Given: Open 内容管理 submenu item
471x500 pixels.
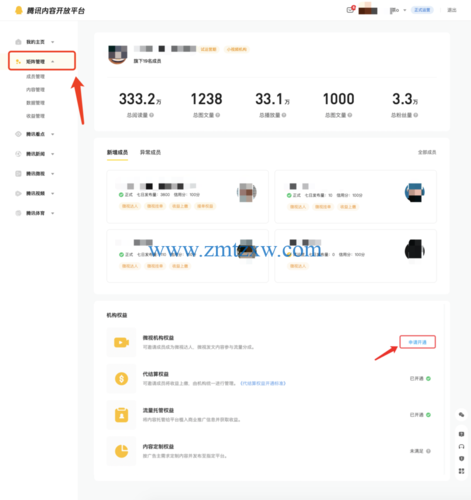Looking at the screenshot, I should [35, 90].
